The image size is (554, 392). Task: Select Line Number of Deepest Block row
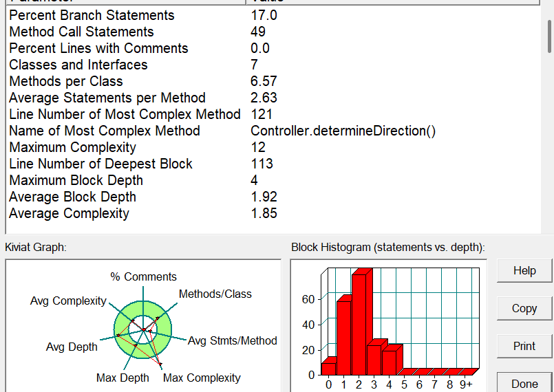(273, 164)
